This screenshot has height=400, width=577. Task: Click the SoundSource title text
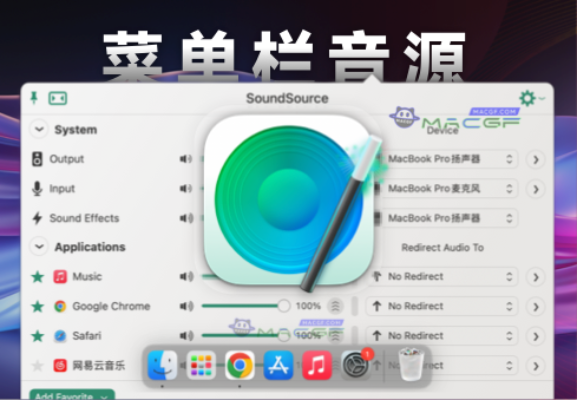[x=287, y=98]
